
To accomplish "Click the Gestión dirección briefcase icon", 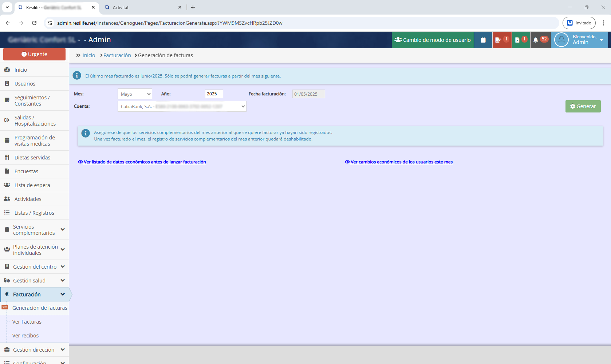I will click(x=7, y=349).
